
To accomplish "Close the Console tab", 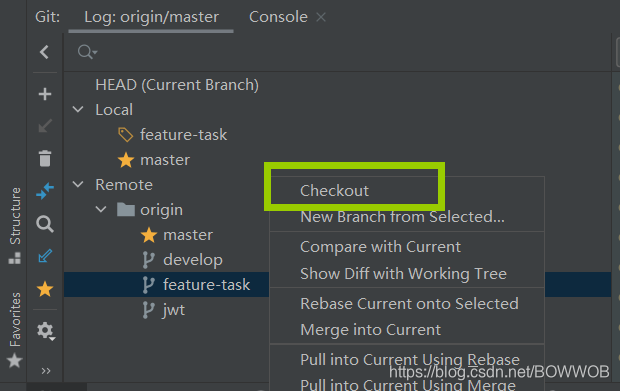I will tap(321, 17).
